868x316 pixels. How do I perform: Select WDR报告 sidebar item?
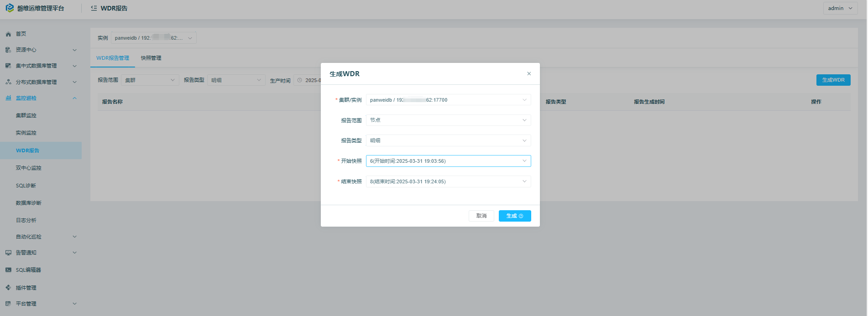coord(41,150)
